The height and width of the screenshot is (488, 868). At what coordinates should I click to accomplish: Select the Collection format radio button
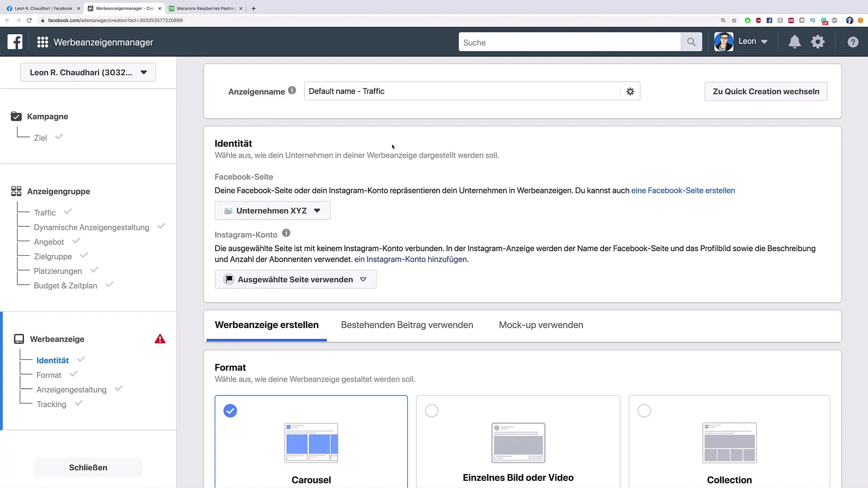[x=644, y=410]
